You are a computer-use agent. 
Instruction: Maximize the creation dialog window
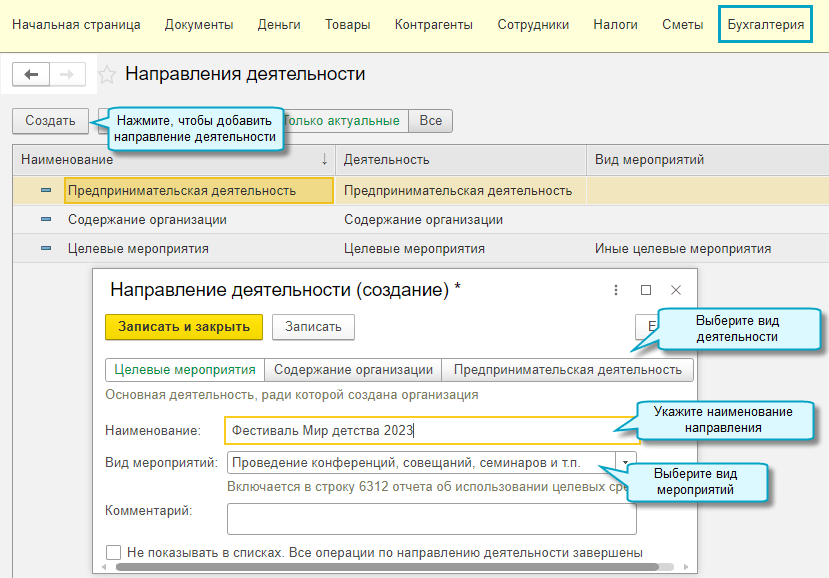(x=646, y=290)
